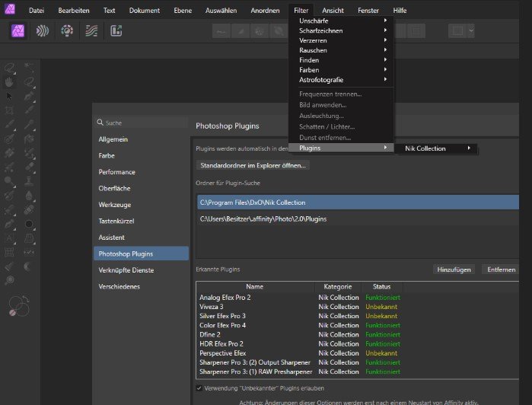Screen dimensions: 532x405
Task: Click the crescent moon tool icon
Action: click(28, 266)
